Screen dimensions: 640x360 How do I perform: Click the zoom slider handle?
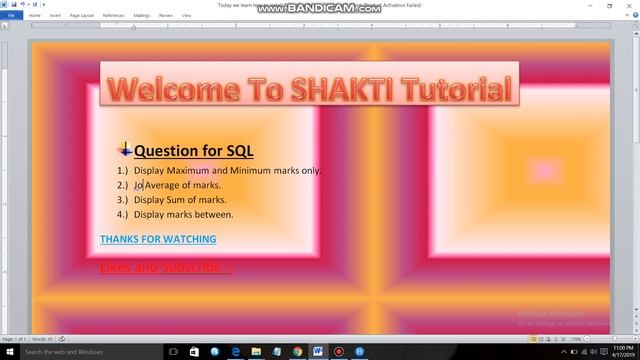pyautogui.click(x=614, y=339)
